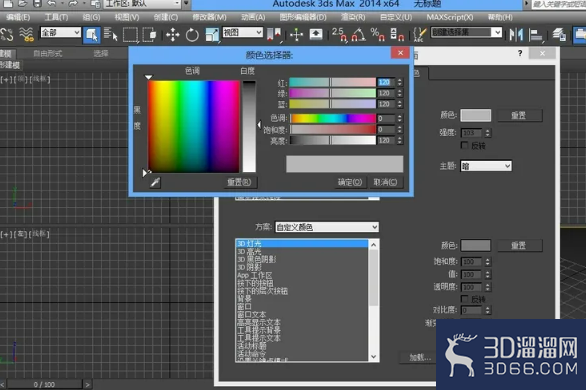Activate the Select Object tool
The width and height of the screenshot is (586, 390).
coord(92,35)
